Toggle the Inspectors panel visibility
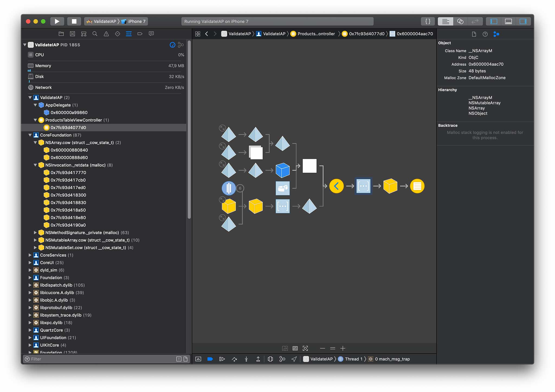 click(x=523, y=21)
